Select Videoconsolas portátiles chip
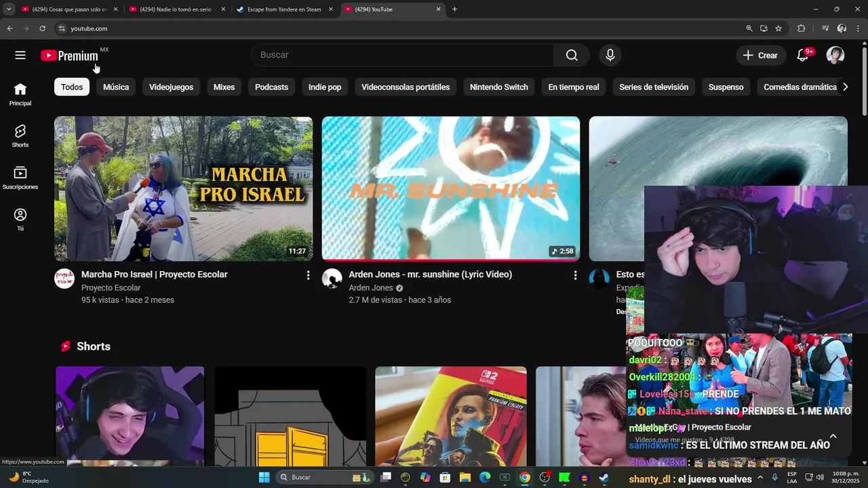 (406, 87)
